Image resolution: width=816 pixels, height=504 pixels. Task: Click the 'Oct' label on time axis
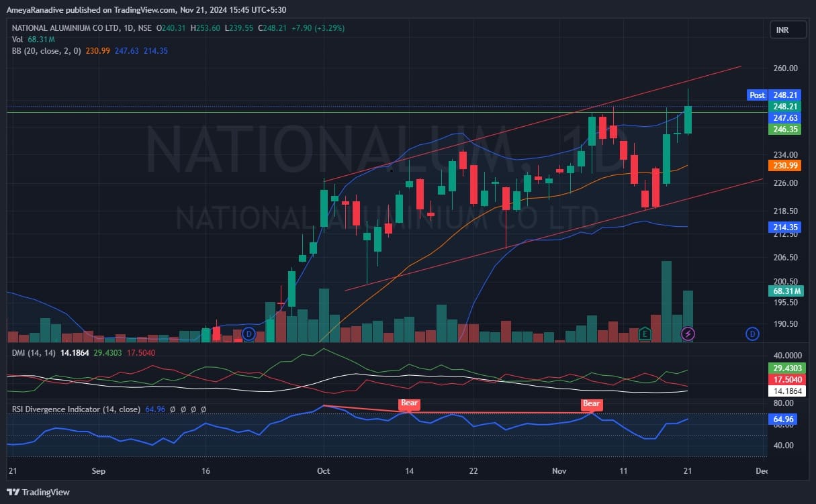(x=324, y=471)
